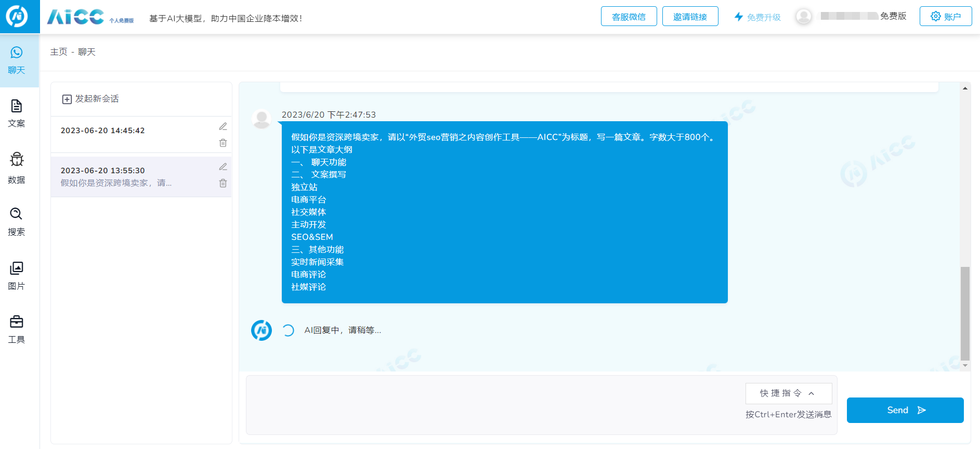Click 聊天 in the breadcrumb

(87, 52)
